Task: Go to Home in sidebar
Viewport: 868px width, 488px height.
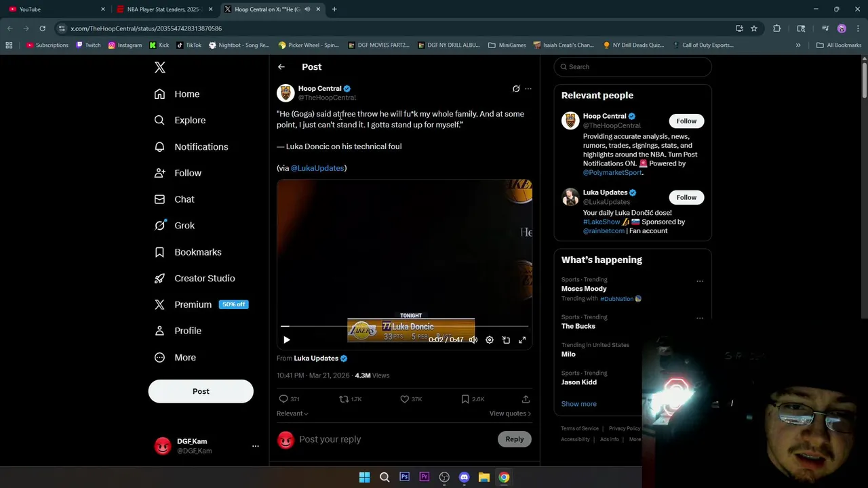Action: point(177,94)
